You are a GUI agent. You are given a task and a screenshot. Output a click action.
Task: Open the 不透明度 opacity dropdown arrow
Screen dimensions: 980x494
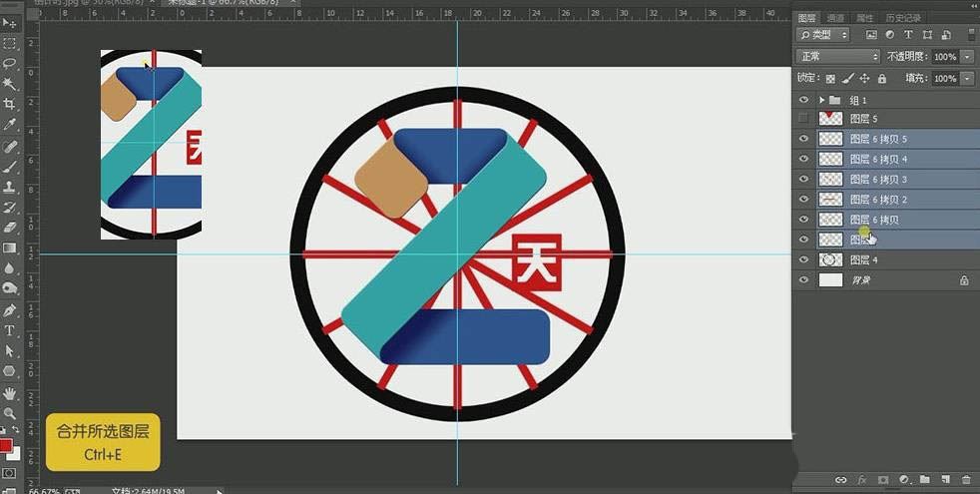point(968,57)
